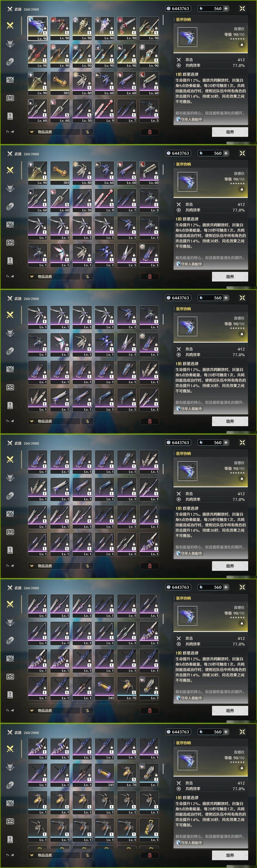
Task: Select the white-outlined Lv. 90 星序协响 rectifier thumbnail
Action: point(37,29)
